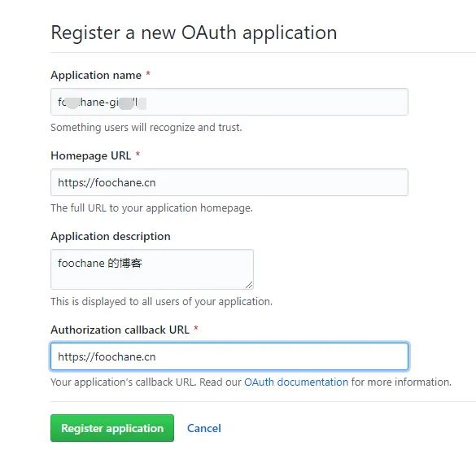Grab the description textarea resize handle
Viewport: 476px width, 450px height.
(249, 285)
